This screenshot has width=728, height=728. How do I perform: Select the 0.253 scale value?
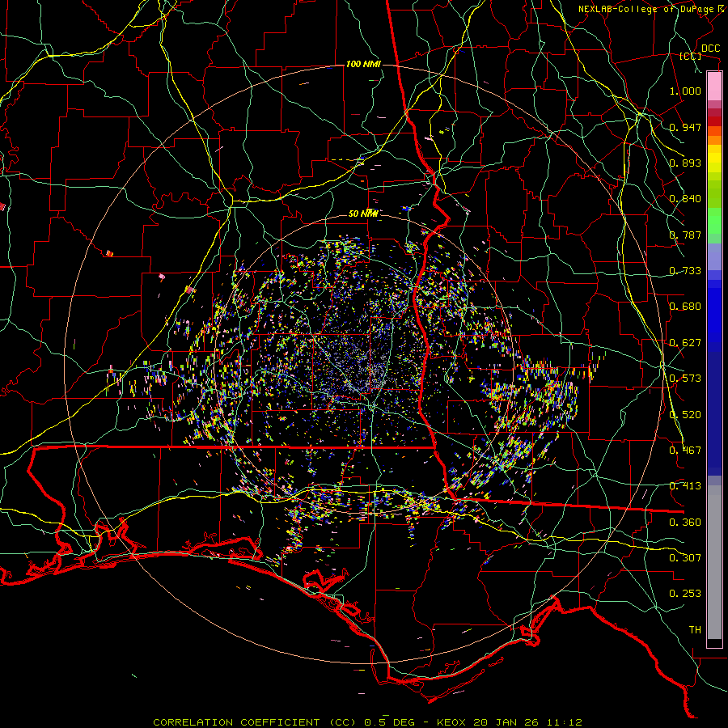click(685, 594)
